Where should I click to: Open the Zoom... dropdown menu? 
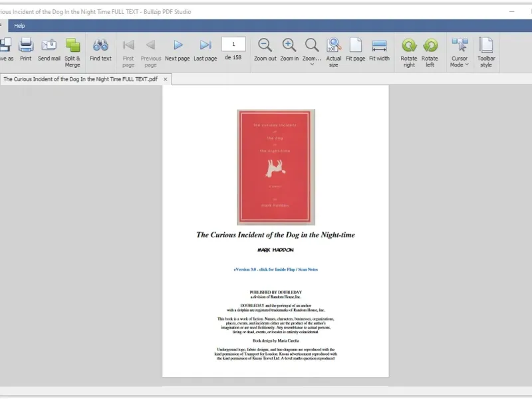click(x=312, y=52)
